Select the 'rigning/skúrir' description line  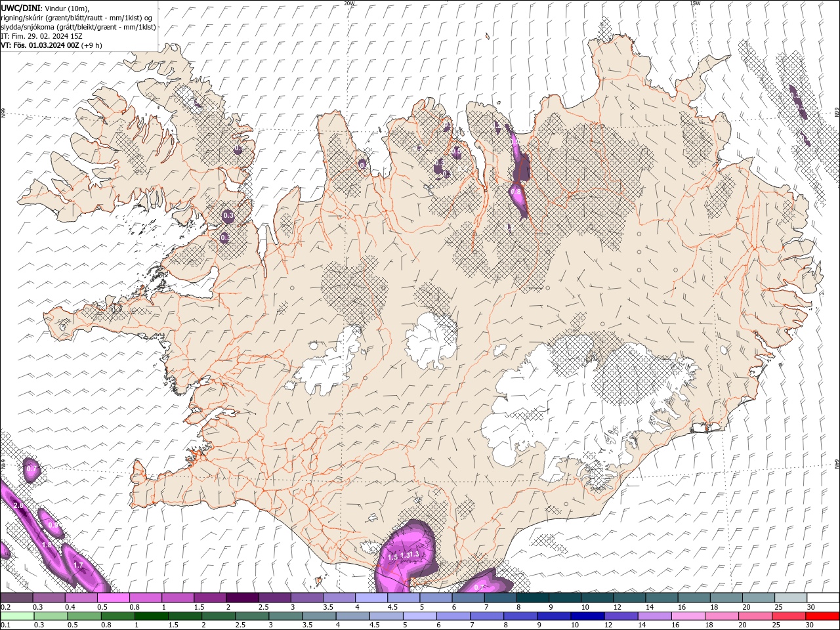[x=76, y=18]
